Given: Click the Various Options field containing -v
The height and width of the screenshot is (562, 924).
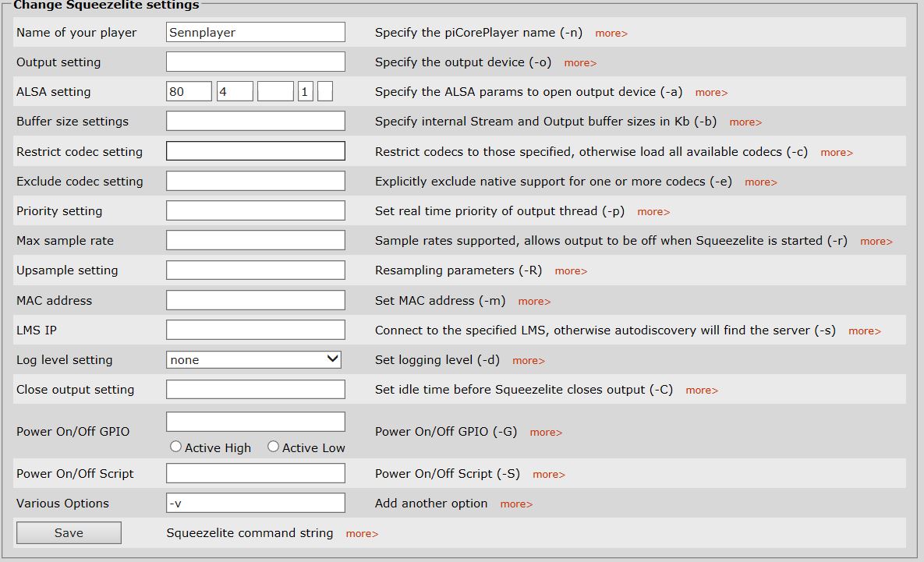Looking at the screenshot, I should (x=256, y=503).
